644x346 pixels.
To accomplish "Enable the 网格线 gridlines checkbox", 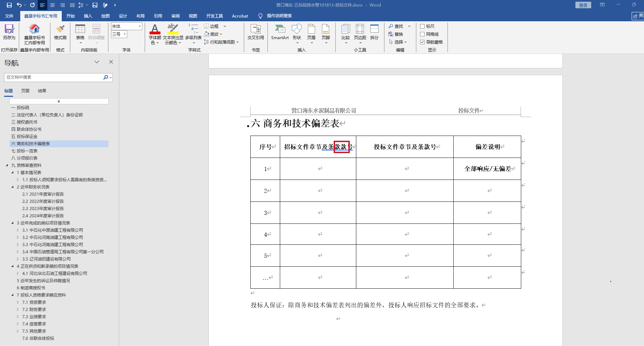I will tap(422, 34).
